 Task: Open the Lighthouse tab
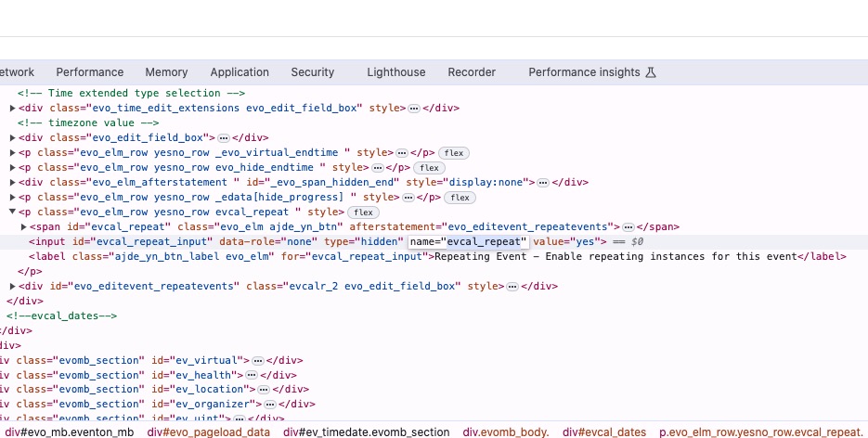point(395,72)
